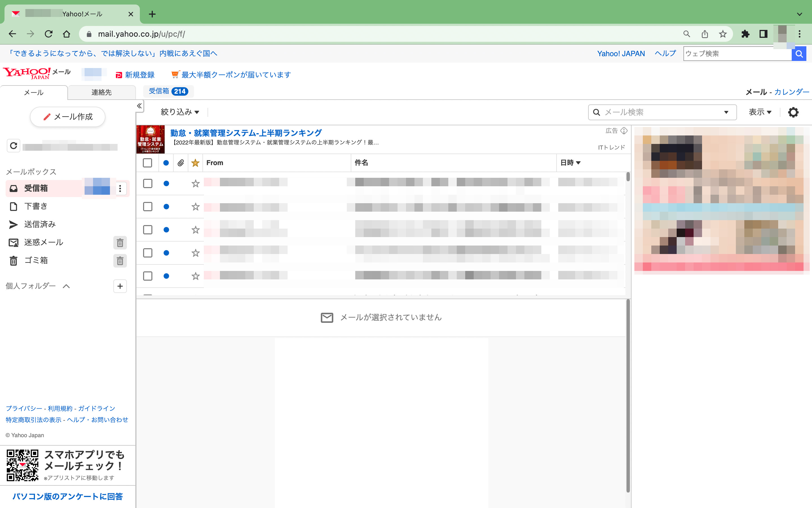Tick the checkbox of the first email row
The width and height of the screenshot is (812, 508).
tap(148, 183)
